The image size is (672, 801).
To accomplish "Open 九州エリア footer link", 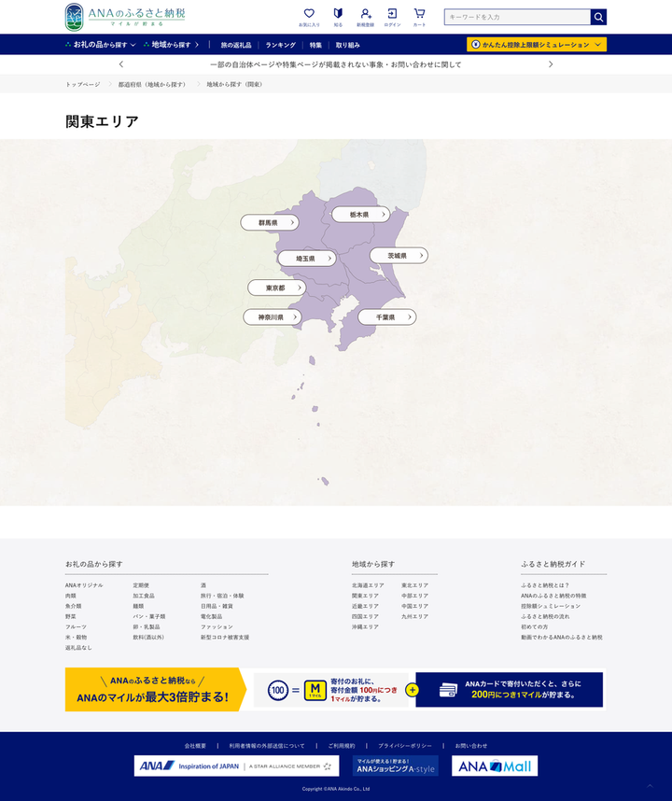I will pyautogui.click(x=414, y=616).
